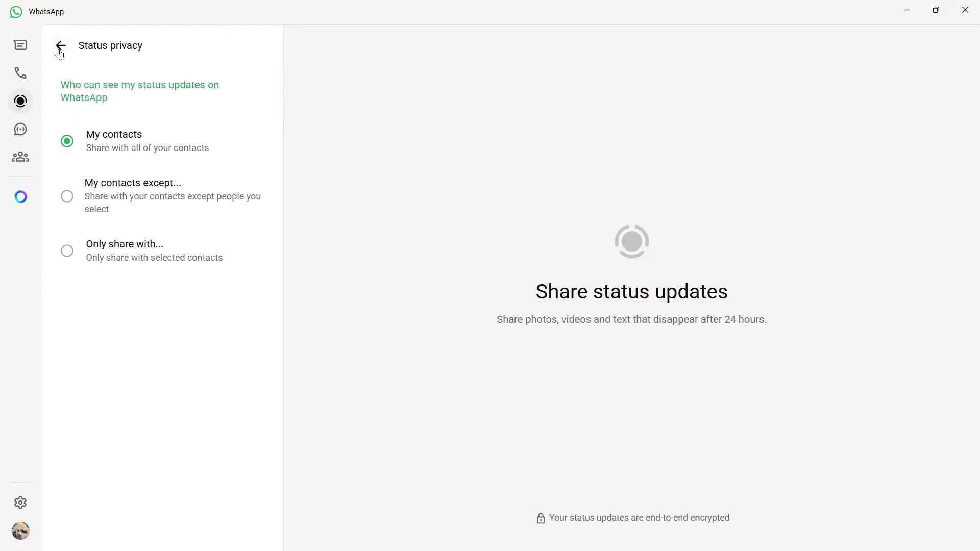980x551 pixels.
Task: Select My contacts except radio button
Action: click(67, 196)
